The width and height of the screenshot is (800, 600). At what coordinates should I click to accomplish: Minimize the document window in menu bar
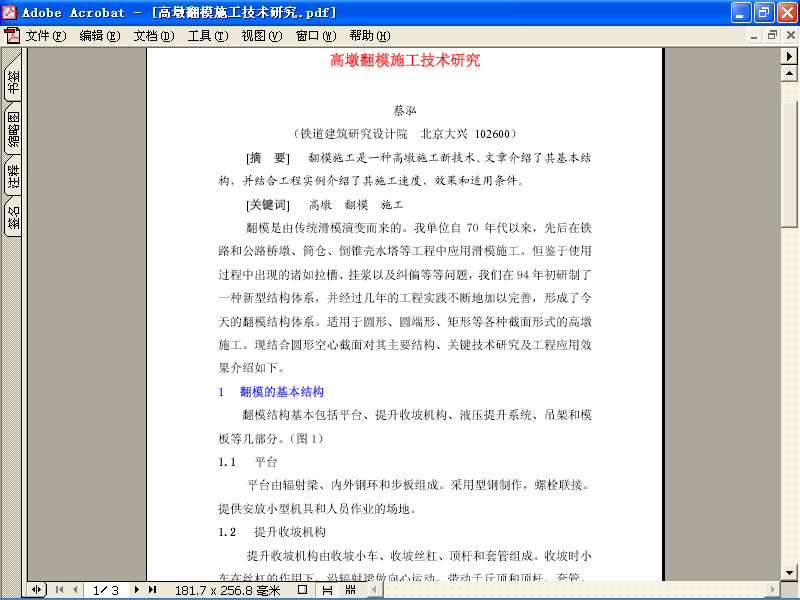click(754, 36)
